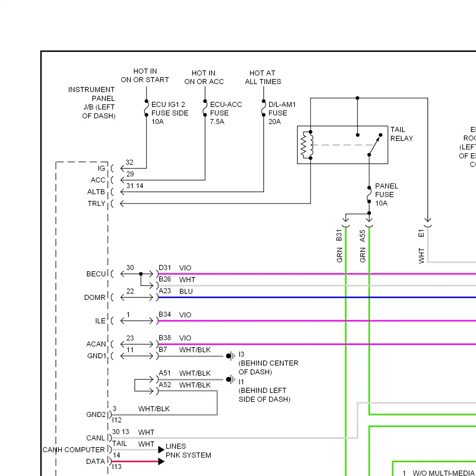Image resolution: width=476 pixels, height=476 pixels.
Task: Select the tail relay switch contact
Action: (375, 145)
